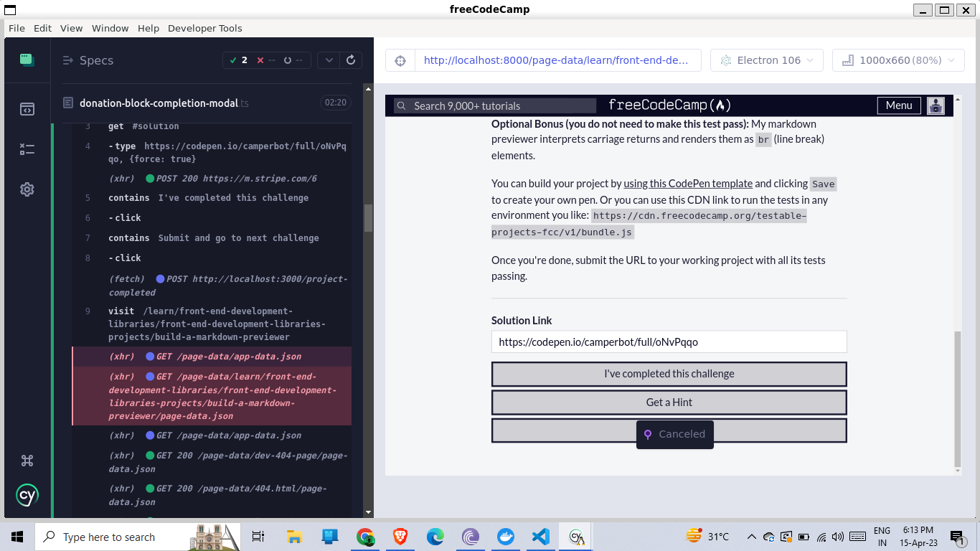980x551 pixels.
Task: Open keyboard shortcuts icon in Cypress sidebar
Action: [27, 461]
